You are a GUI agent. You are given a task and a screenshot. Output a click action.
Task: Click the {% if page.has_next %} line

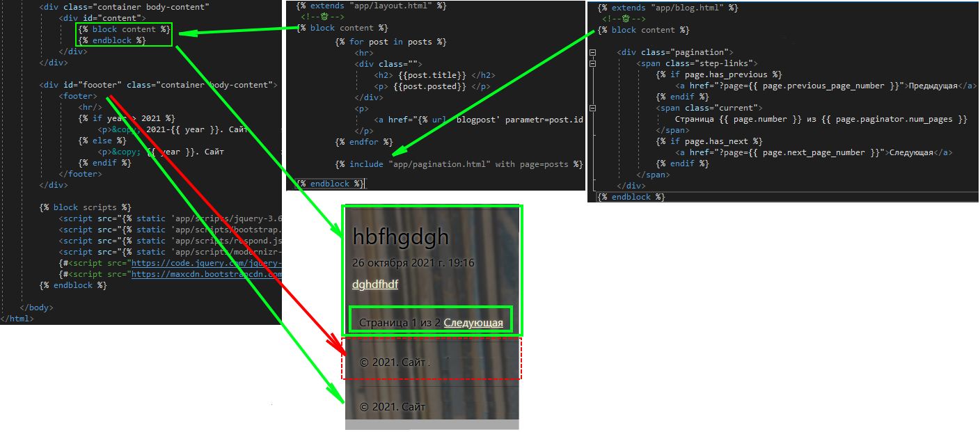[x=709, y=141]
